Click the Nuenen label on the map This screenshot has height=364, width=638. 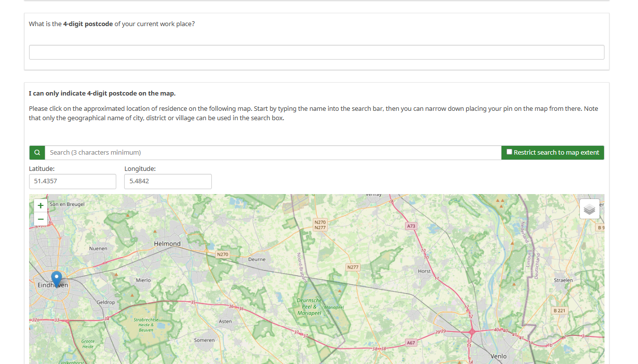(x=98, y=248)
